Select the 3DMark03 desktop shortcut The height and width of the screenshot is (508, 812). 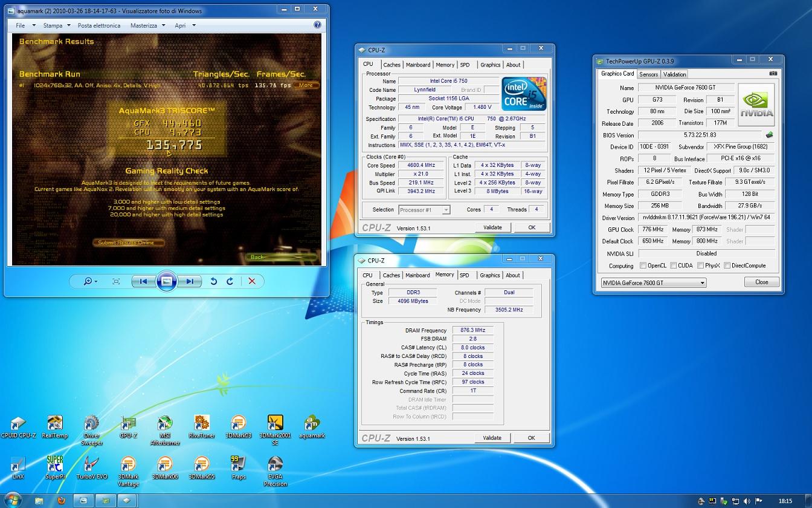(x=239, y=427)
